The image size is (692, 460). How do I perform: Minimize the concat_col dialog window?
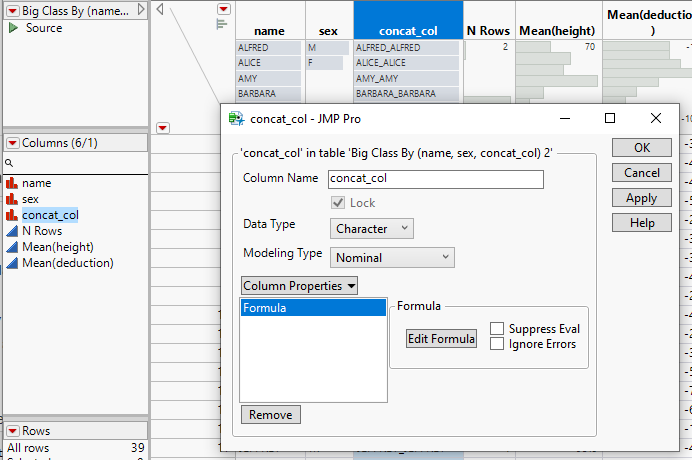coord(565,118)
